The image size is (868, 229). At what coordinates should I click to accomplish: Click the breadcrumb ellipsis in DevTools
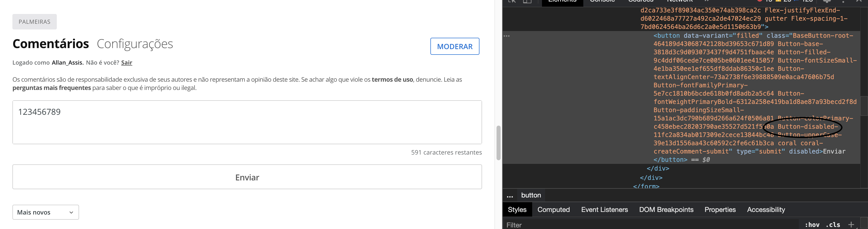[510, 196]
